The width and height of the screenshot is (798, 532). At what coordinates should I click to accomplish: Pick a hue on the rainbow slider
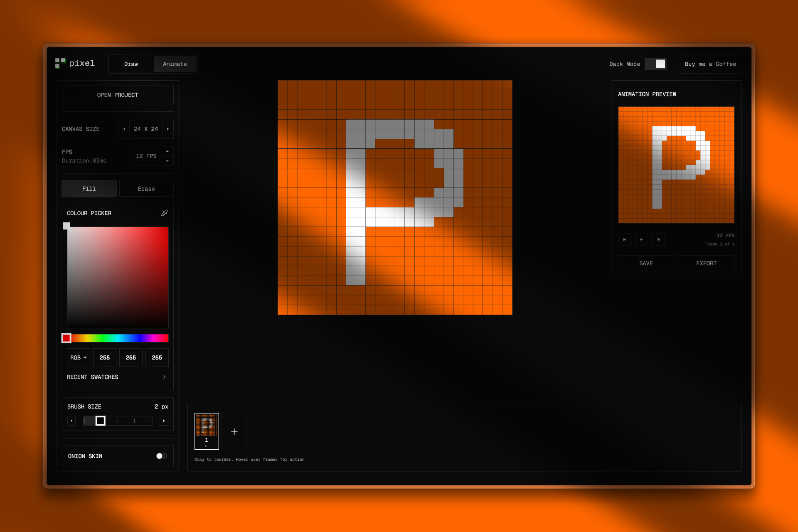(x=121, y=338)
